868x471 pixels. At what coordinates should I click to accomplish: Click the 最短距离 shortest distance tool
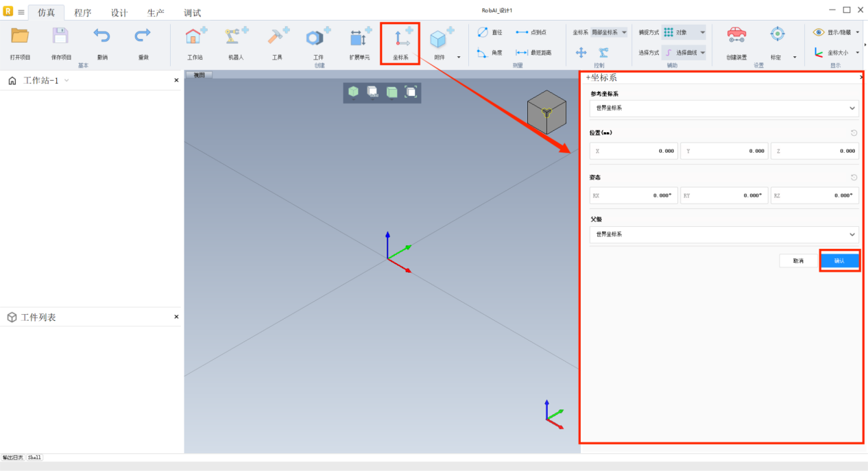(533, 52)
